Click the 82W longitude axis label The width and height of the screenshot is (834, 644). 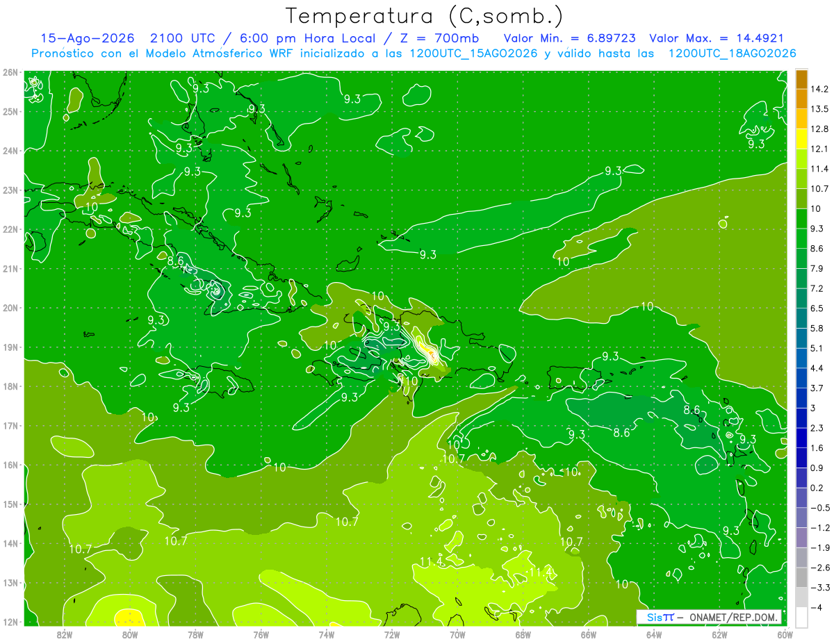pyautogui.click(x=65, y=634)
